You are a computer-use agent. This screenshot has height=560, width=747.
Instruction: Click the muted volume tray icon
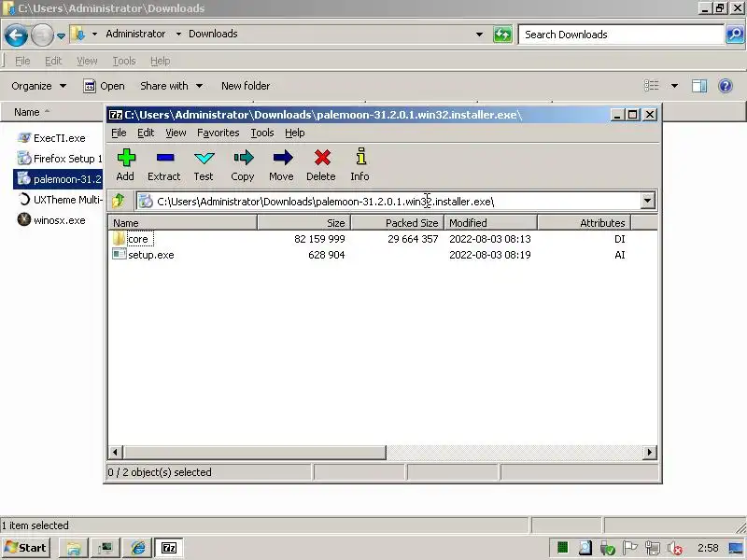tap(674, 548)
